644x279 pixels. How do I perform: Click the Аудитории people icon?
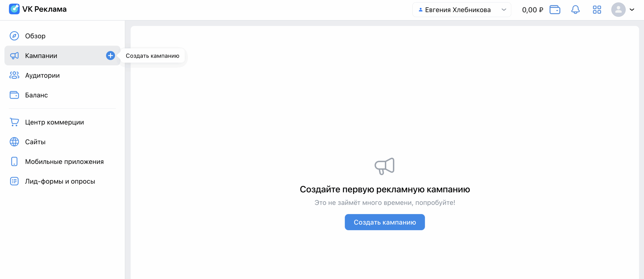[14, 75]
